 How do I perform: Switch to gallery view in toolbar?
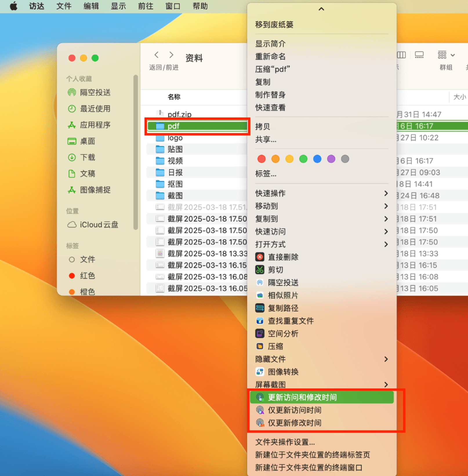(x=419, y=55)
